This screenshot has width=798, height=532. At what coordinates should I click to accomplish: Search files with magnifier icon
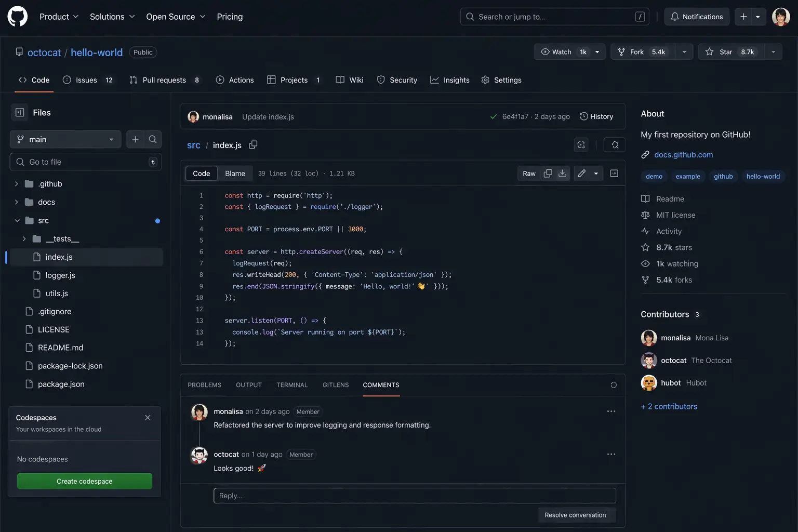coord(153,139)
